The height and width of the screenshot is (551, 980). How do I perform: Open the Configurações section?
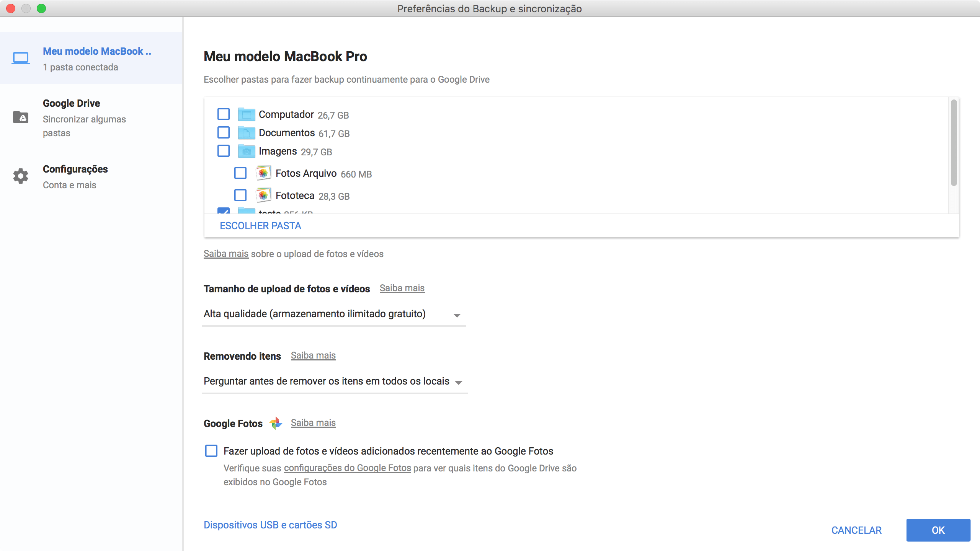(75, 169)
